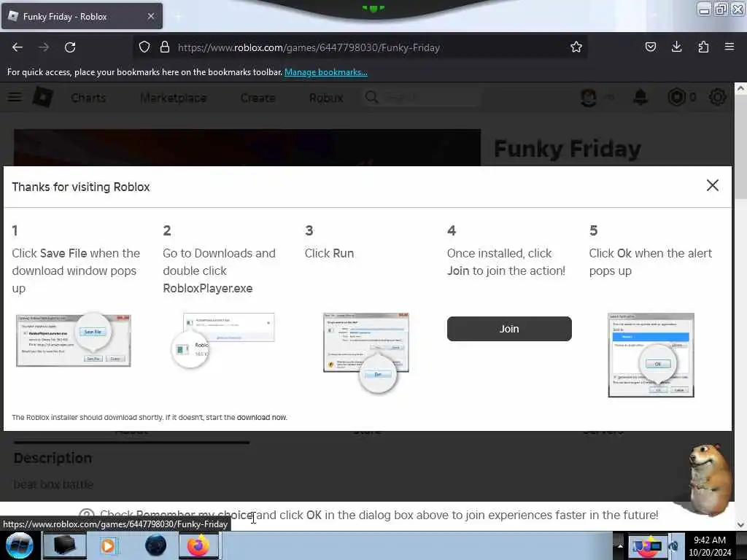Switch to Firefox in the taskbar
The width and height of the screenshot is (747, 560).
[x=198, y=545]
